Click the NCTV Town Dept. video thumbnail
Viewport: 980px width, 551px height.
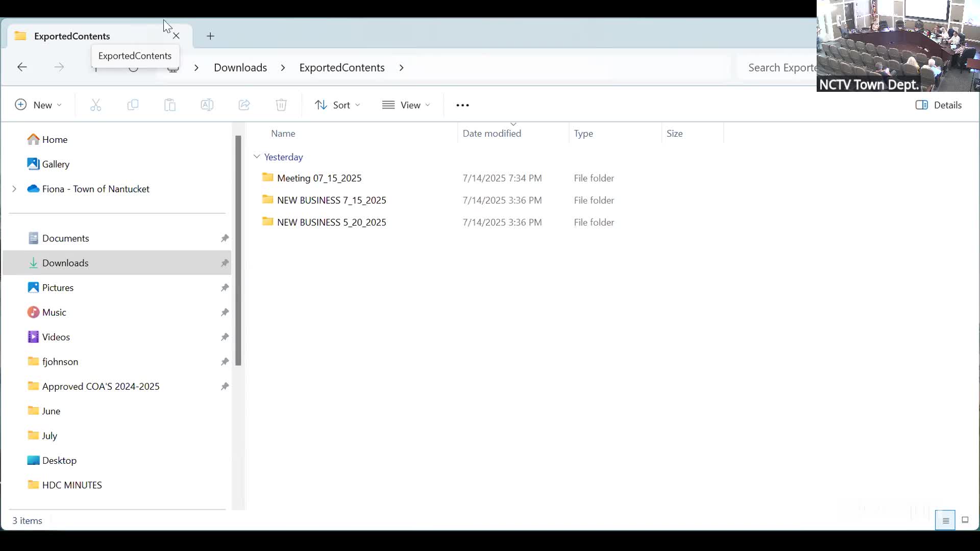tap(898, 46)
